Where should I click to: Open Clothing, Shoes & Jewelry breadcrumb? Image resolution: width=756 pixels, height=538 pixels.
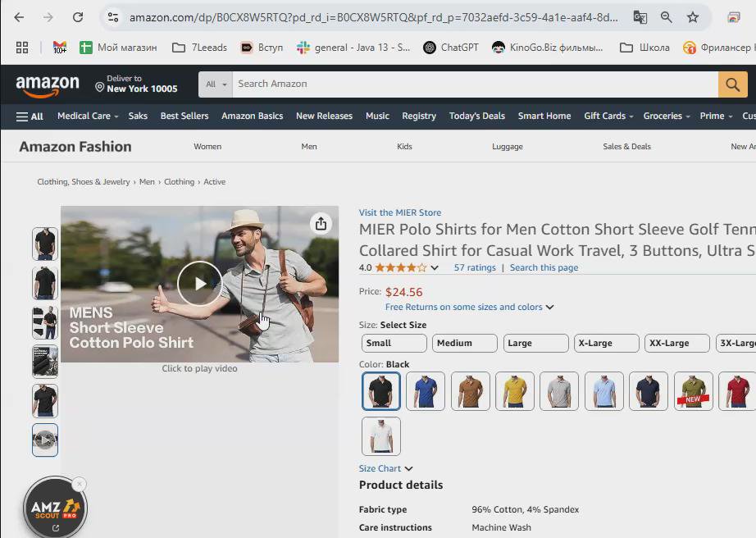coord(84,182)
